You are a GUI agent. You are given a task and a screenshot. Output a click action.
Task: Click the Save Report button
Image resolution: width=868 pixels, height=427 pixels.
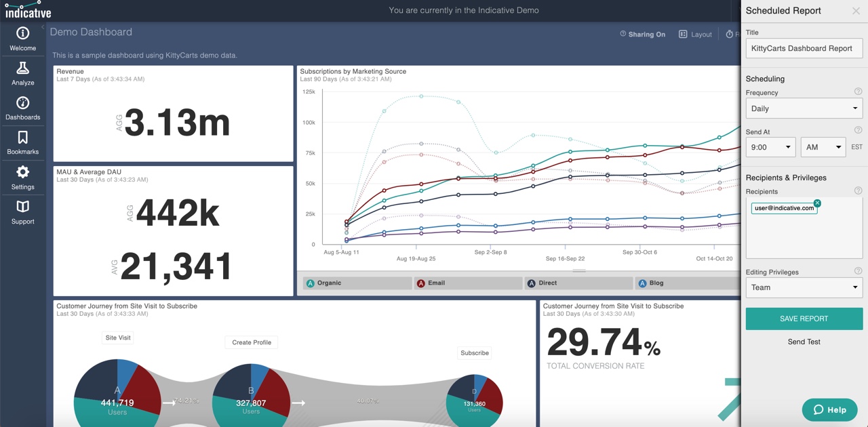(x=804, y=319)
